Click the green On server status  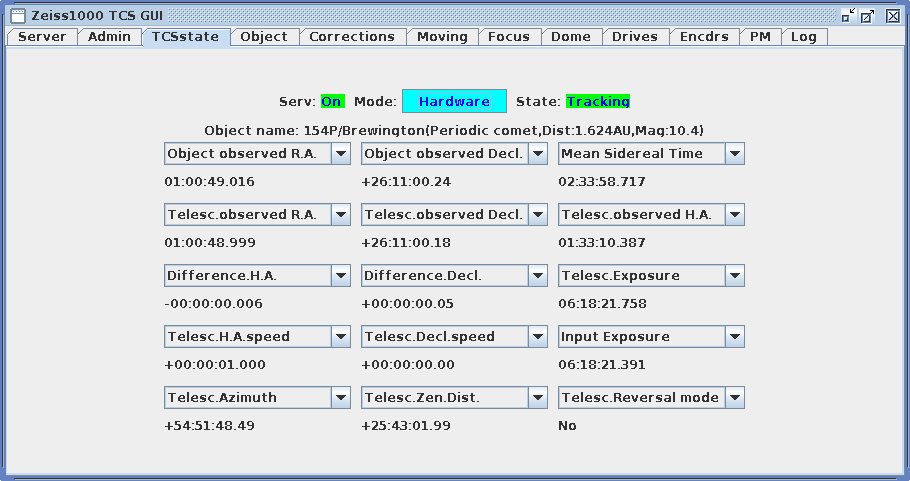click(x=333, y=102)
